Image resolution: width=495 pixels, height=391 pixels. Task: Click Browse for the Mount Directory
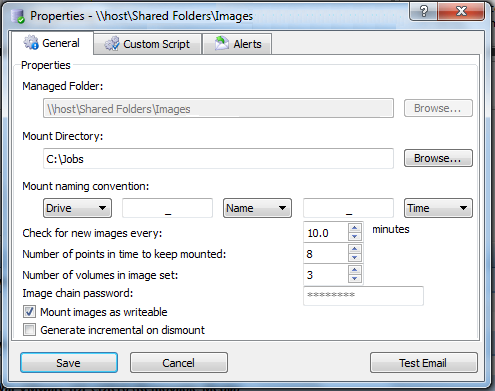[438, 158]
